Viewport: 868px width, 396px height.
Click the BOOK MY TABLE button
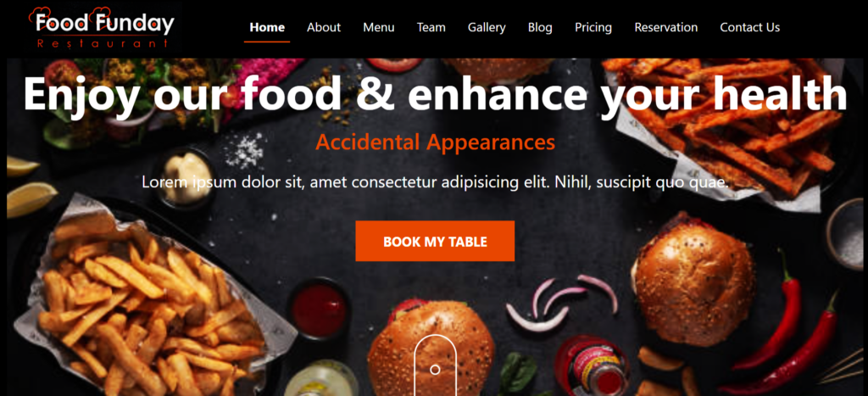pos(435,241)
